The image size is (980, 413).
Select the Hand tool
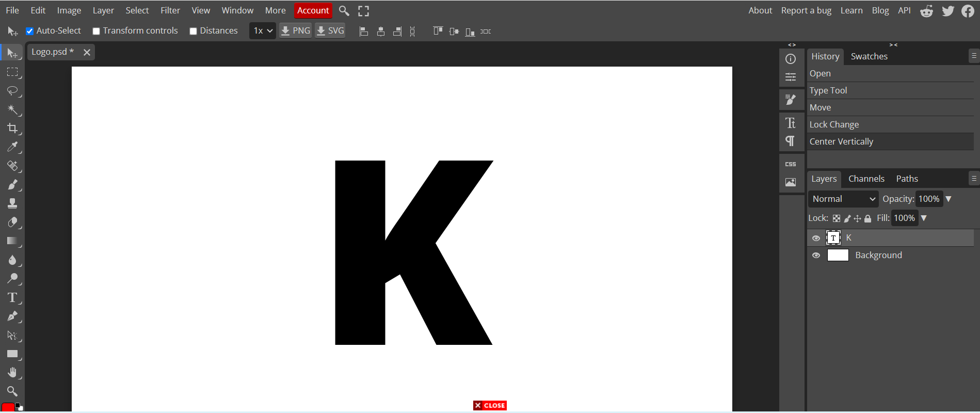click(x=12, y=373)
